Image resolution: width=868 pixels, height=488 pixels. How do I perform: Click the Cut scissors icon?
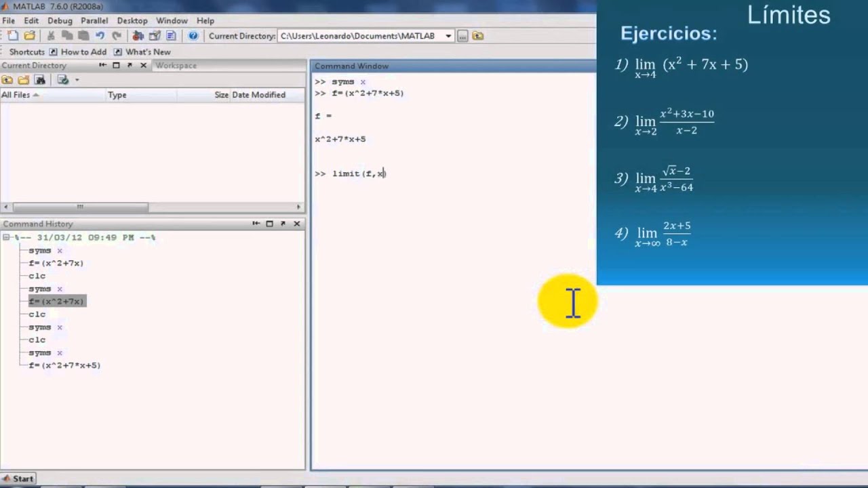click(51, 36)
